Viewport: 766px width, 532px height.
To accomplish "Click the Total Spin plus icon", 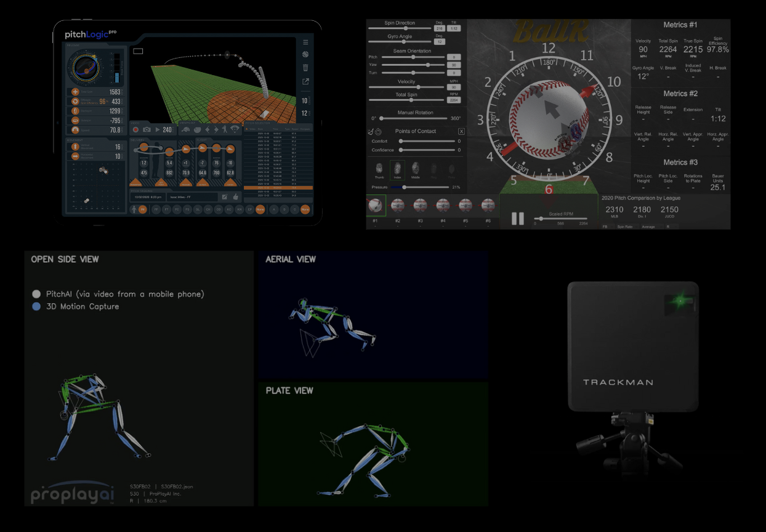I will 75,92.
